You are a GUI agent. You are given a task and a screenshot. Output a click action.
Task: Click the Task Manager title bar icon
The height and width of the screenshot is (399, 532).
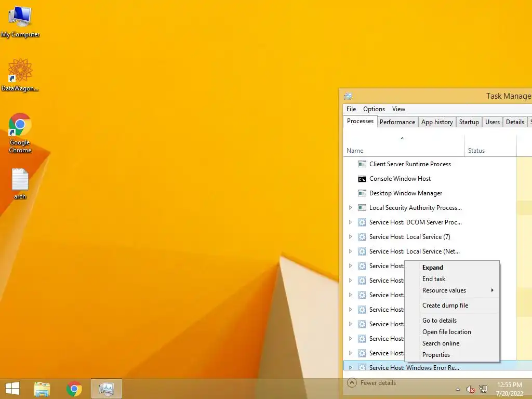[x=348, y=96]
